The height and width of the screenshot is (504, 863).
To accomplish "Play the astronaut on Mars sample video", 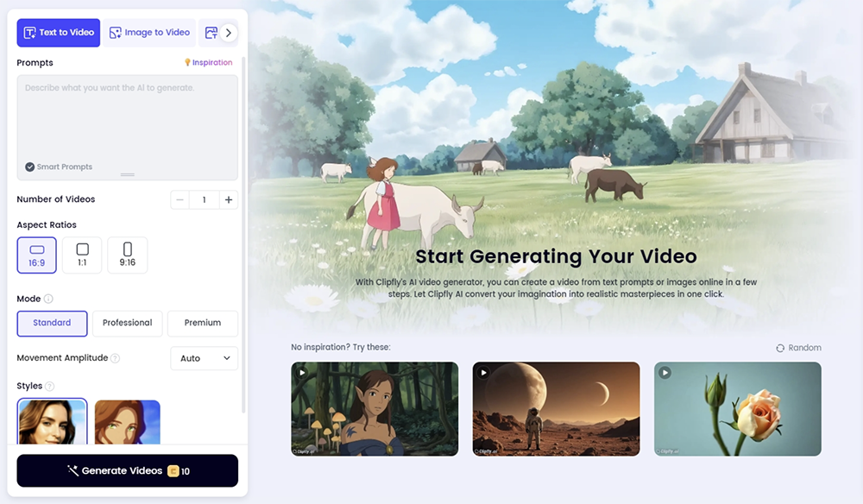I will [x=483, y=373].
